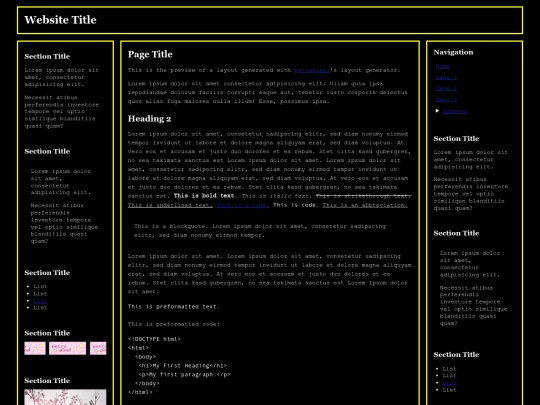
Task: Click Section Title above the pink button images
Action: (47, 333)
